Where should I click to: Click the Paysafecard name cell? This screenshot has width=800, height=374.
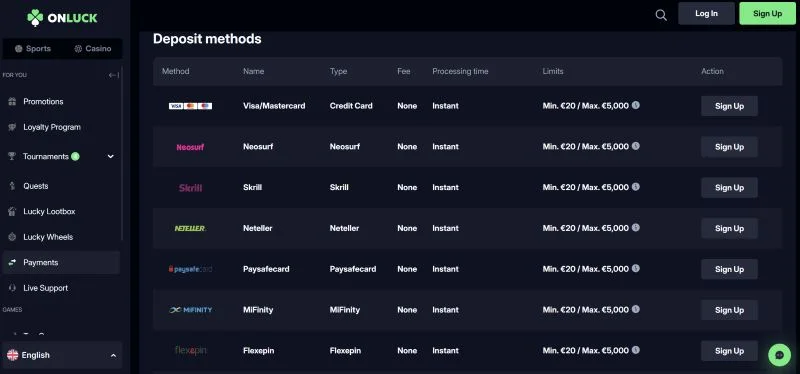tap(266, 269)
